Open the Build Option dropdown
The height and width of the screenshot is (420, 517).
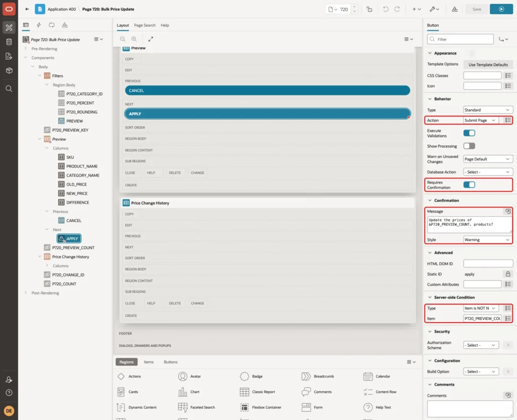(x=481, y=371)
